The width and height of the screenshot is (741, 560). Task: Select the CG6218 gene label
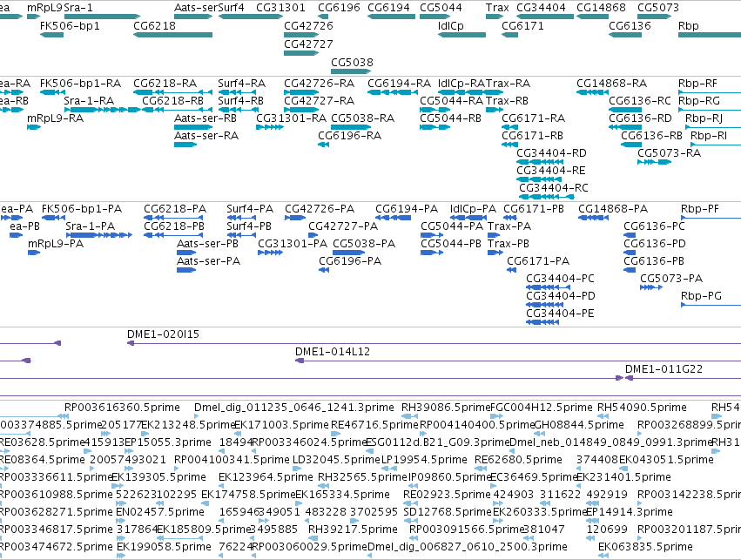tap(154, 26)
